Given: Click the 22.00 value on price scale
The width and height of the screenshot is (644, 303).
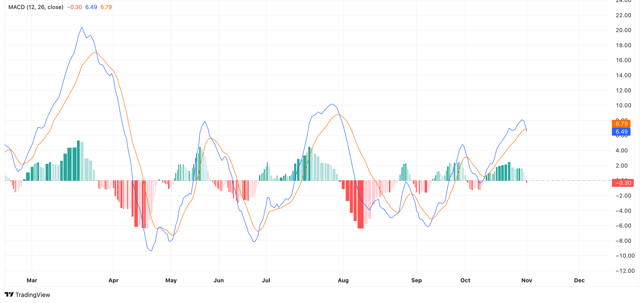Looking at the screenshot, I should pos(623,15).
